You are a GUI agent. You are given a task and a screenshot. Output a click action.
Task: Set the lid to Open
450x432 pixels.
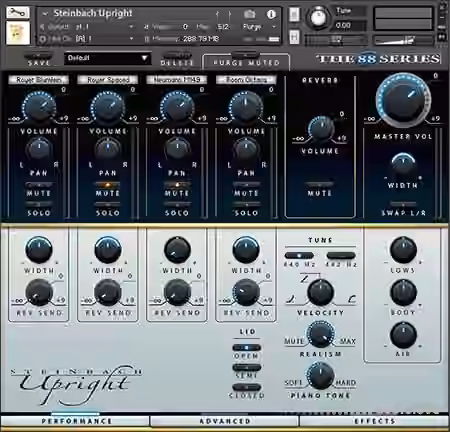coord(247,348)
